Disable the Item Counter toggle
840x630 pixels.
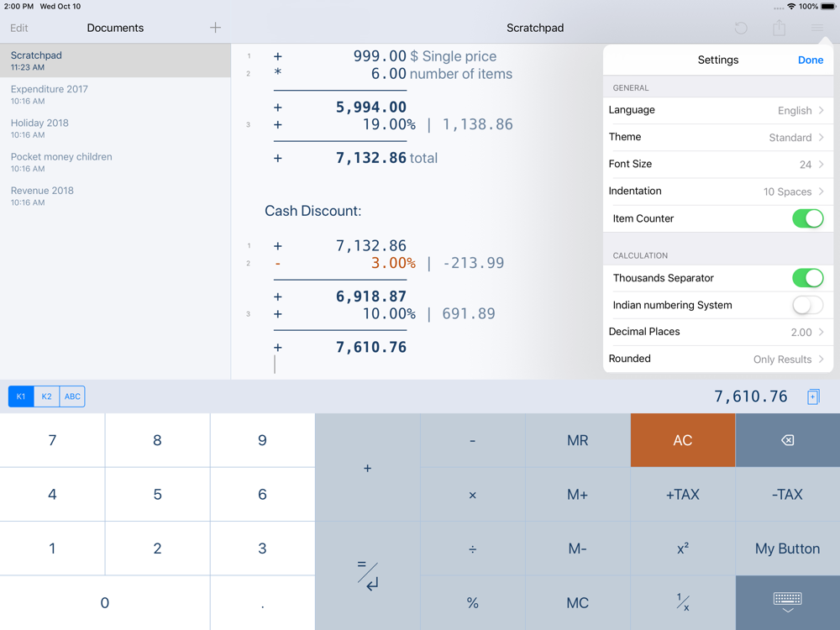click(807, 218)
